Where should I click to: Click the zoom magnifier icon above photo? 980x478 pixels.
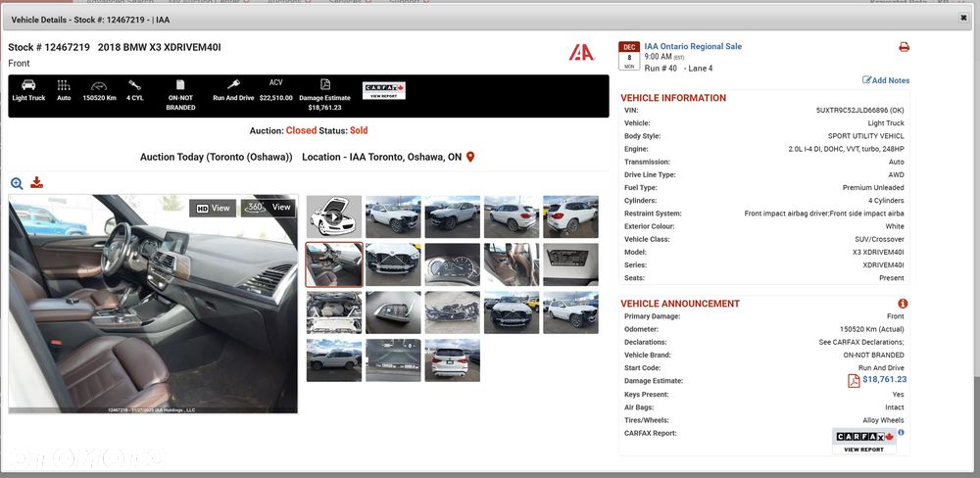coord(17,183)
